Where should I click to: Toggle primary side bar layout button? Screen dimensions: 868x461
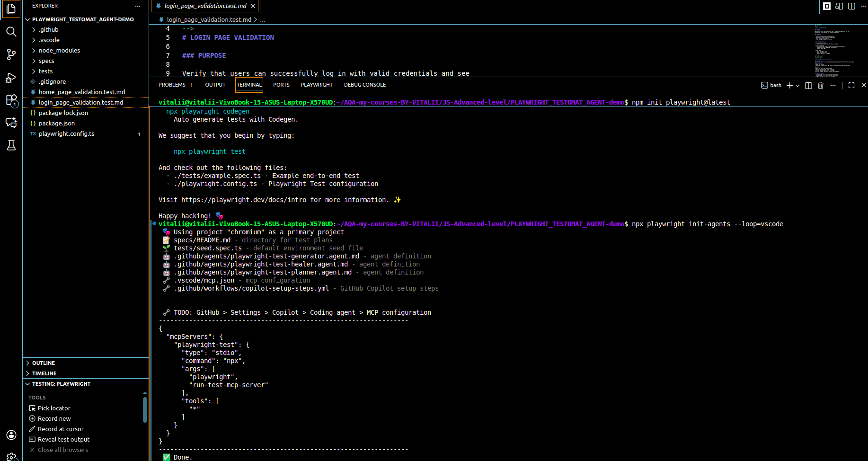(827, 6)
